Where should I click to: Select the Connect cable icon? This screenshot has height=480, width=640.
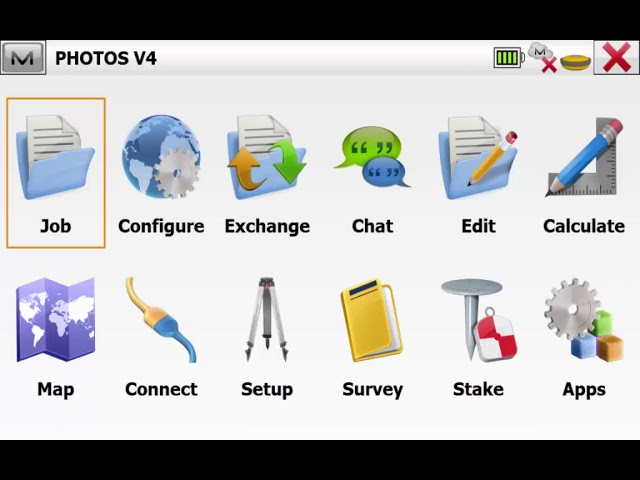161,320
